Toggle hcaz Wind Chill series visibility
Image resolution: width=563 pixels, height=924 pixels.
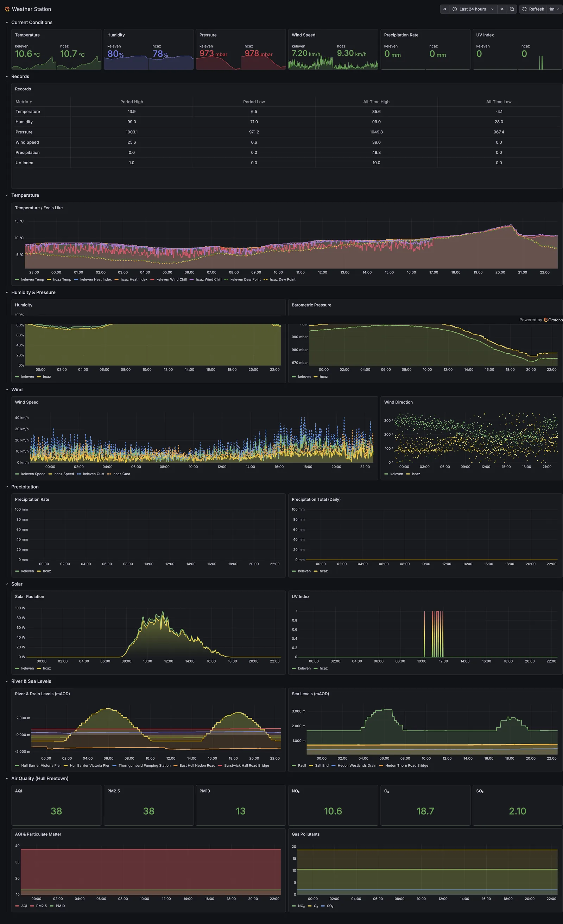pyautogui.click(x=208, y=279)
